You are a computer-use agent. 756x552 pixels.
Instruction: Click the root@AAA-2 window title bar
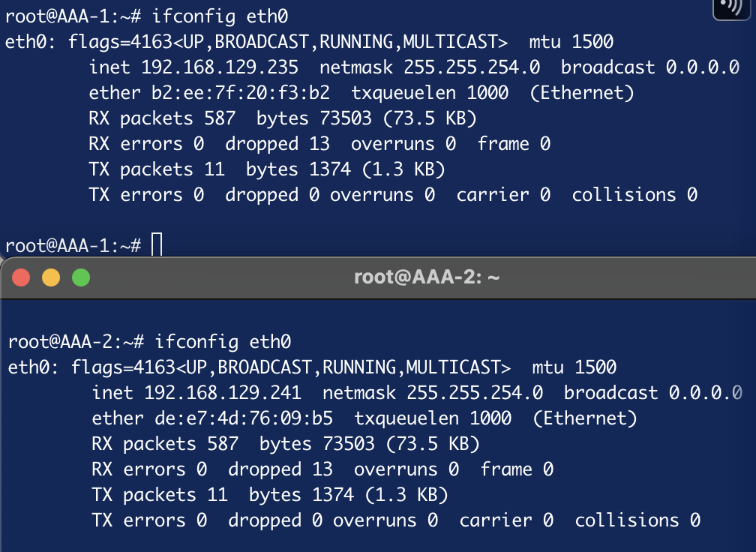pos(426,278)
